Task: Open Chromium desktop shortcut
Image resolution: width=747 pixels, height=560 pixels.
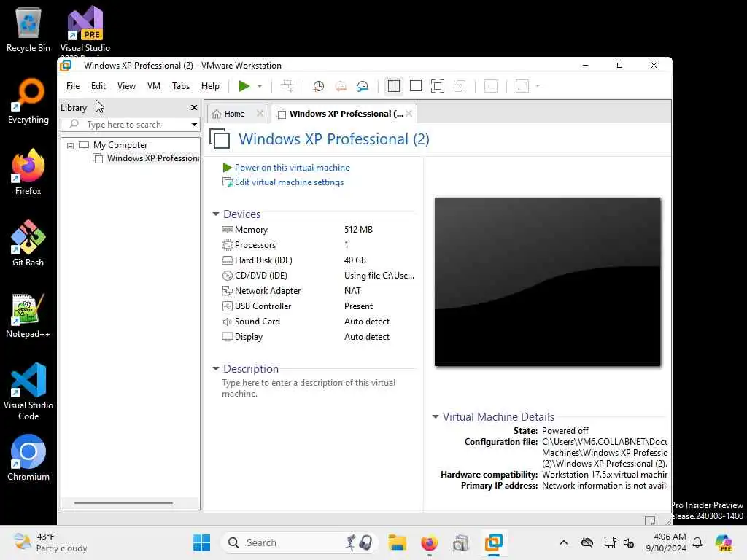Action: [28, 458]
